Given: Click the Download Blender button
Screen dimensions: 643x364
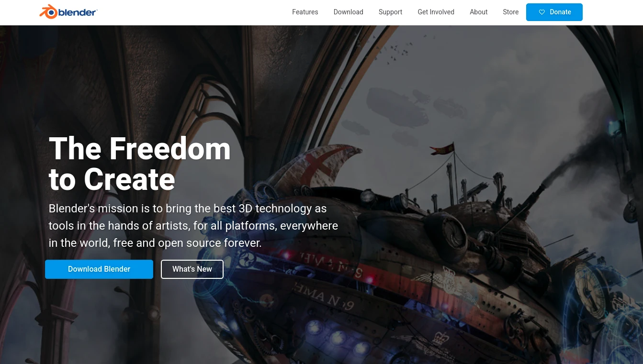Looking at the screenshot, I should click(99, 269).
